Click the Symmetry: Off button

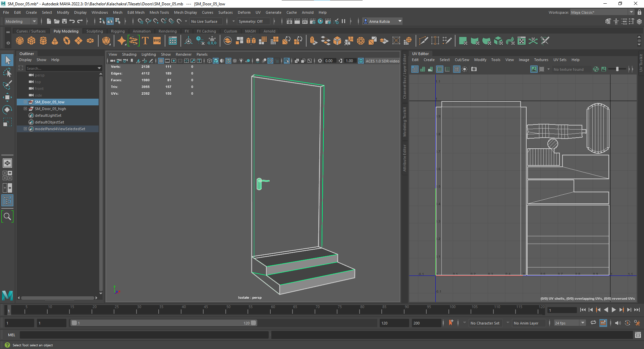(253, 21)
